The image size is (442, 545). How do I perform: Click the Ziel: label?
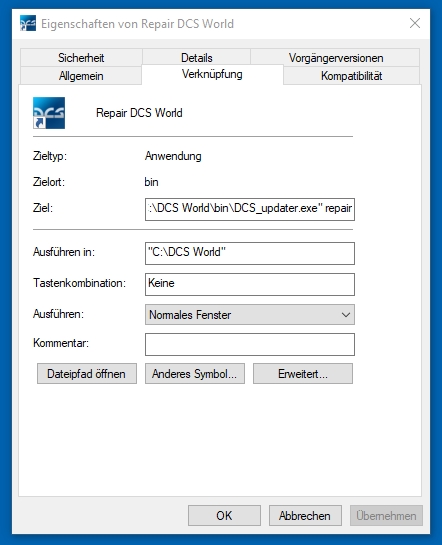tap(43, 208)
